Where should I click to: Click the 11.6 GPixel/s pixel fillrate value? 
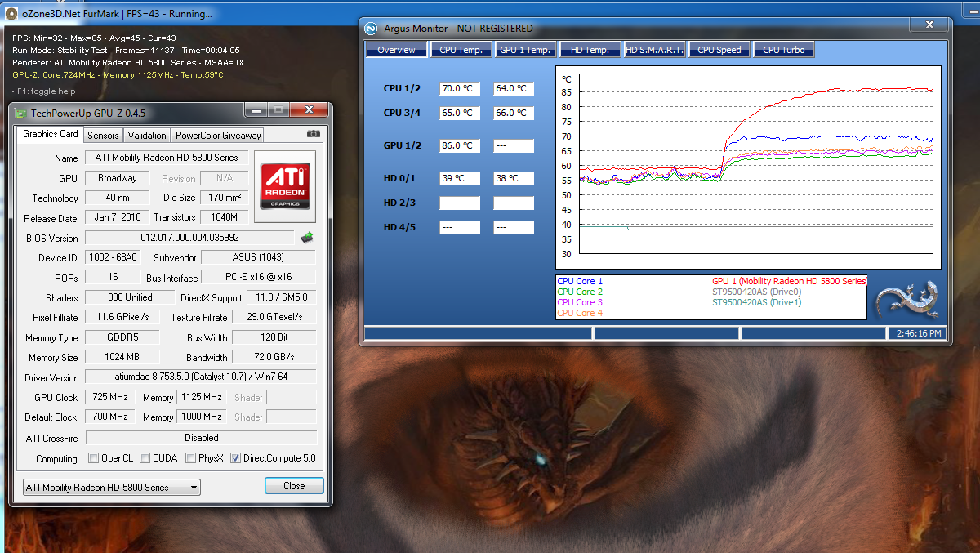point(122,318)
